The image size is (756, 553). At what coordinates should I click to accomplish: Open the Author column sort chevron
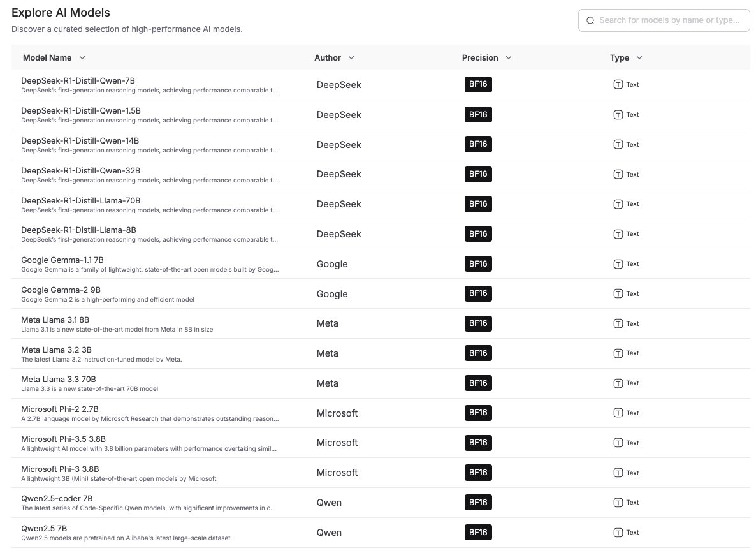click(351, 57)
